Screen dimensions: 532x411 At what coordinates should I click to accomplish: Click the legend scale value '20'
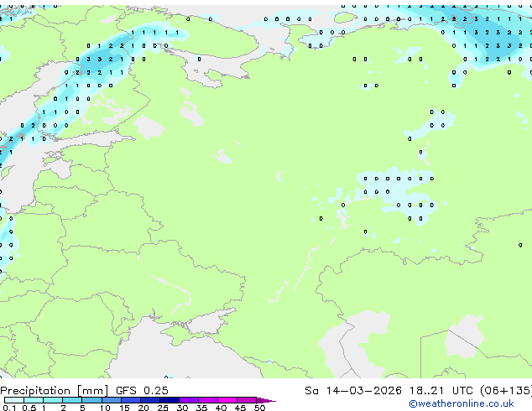click(143, 408)
